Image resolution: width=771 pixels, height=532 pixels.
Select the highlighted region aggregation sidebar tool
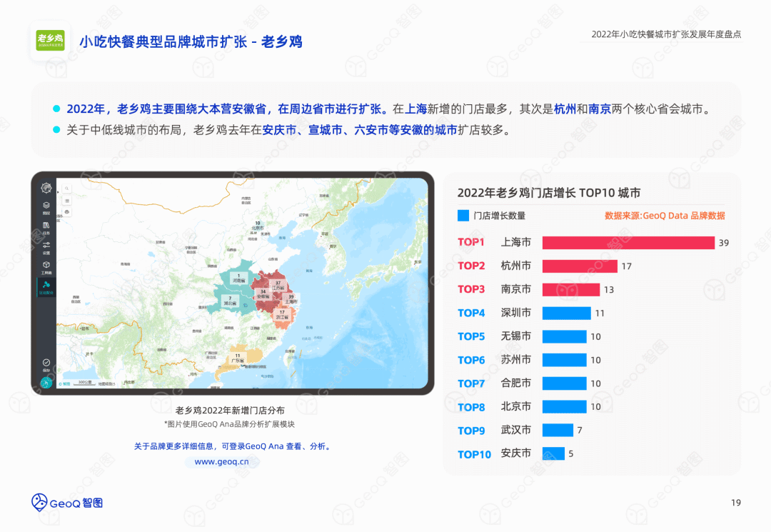click(46, 287)
